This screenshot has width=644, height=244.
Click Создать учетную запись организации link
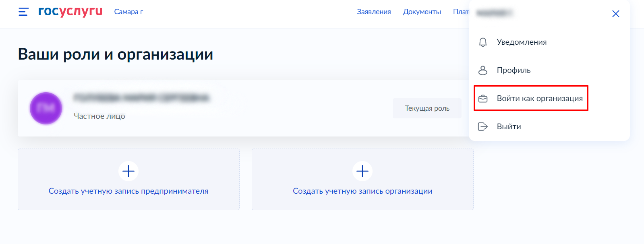[362, 191]
